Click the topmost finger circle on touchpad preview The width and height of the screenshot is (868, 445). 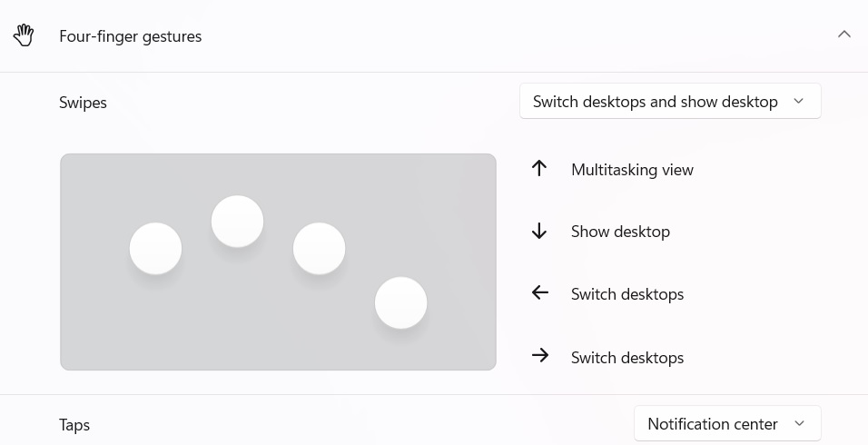237,221
